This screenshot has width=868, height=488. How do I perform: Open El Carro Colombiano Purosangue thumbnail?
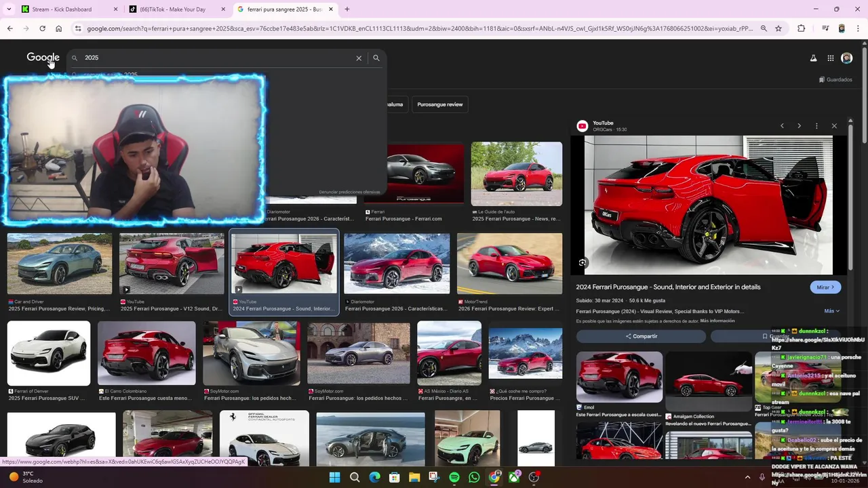click(146, 353)
